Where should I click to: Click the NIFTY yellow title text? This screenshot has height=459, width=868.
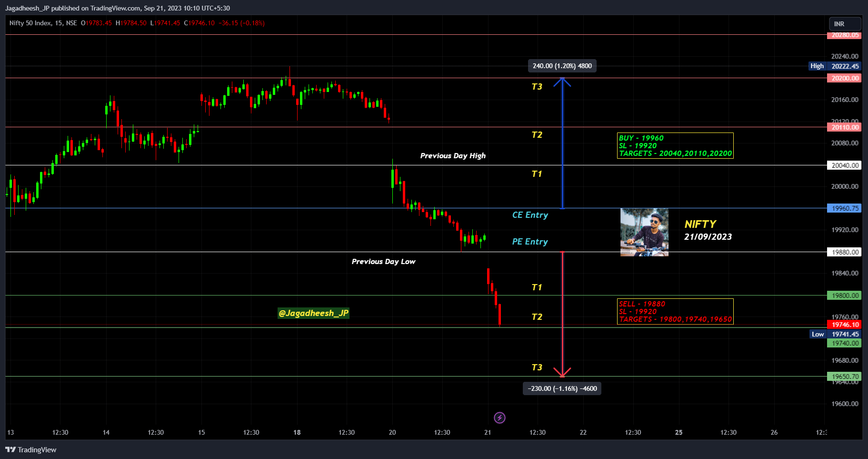coord(700,224)
